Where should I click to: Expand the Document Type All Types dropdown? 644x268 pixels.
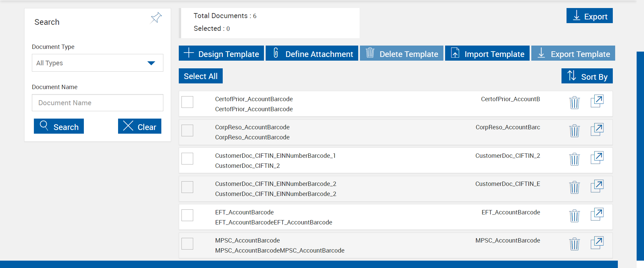98,63
